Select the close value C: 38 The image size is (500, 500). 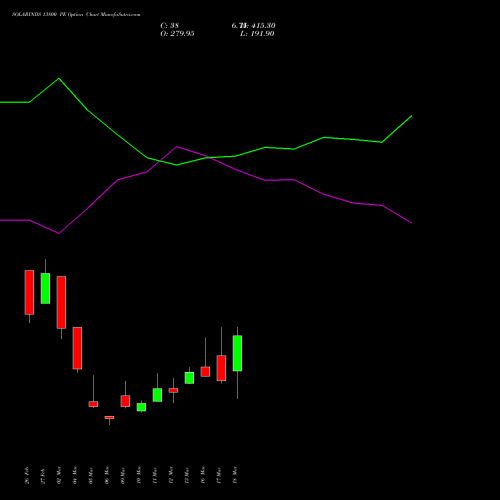(169, 26)
